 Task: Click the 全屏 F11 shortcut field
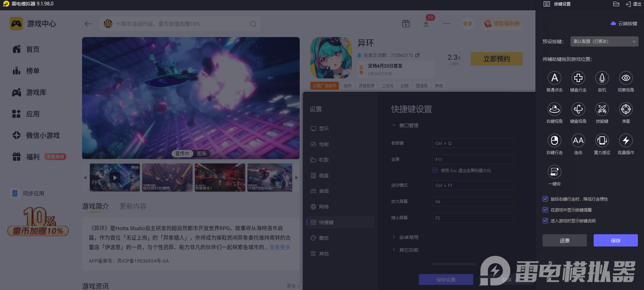473,159
